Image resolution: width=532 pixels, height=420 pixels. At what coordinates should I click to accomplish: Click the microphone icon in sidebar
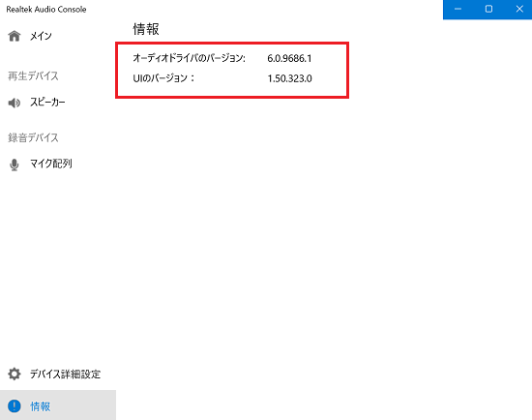pos(15,165)
